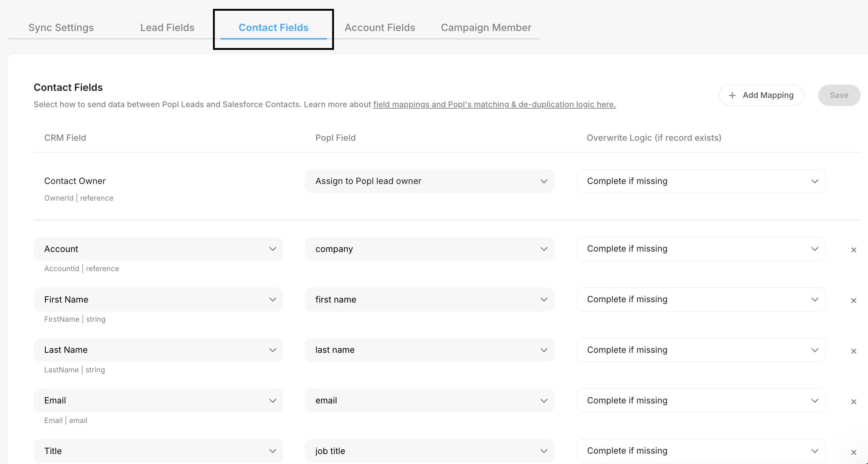868x464 pixels.
Task: Open the Account CRM field dropdown
Action: 158,249
